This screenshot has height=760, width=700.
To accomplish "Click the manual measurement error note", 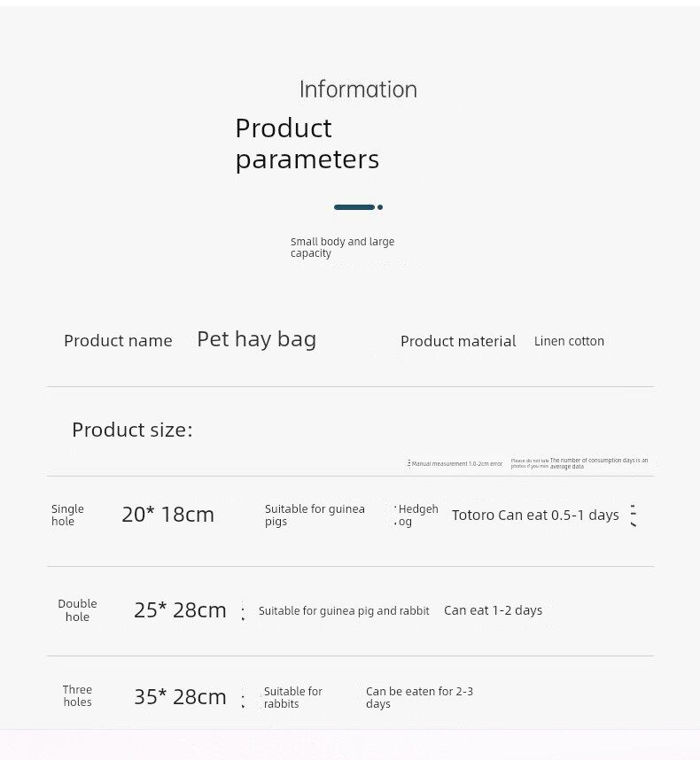I will click(456, 463).
